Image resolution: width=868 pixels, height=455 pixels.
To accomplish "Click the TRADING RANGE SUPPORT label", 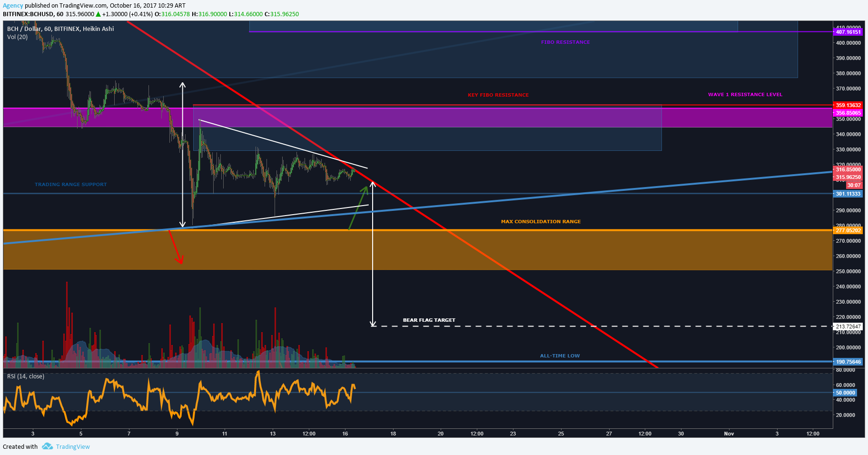I will pos(71,185).
